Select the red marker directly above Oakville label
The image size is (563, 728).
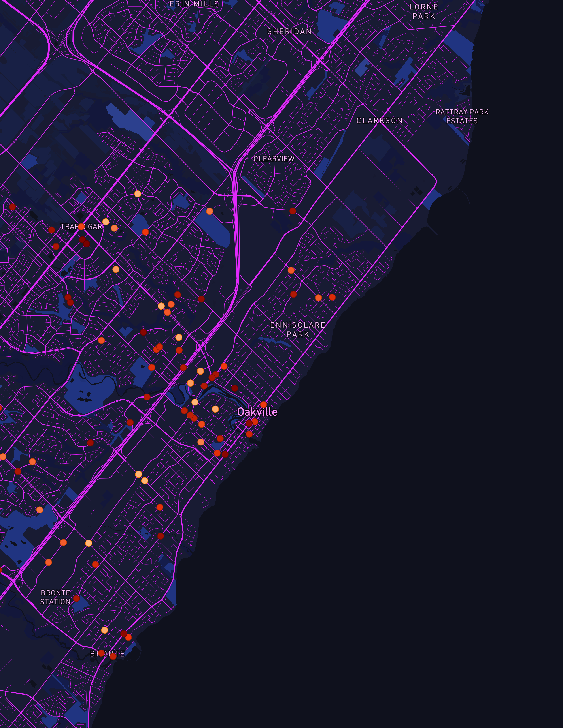pyautogui.click(x=263, y=405)
